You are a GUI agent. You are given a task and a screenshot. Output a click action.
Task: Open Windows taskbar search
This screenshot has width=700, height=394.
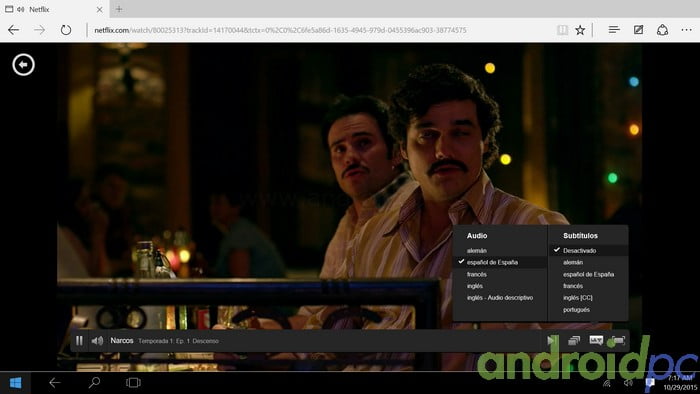click(94, 383)
